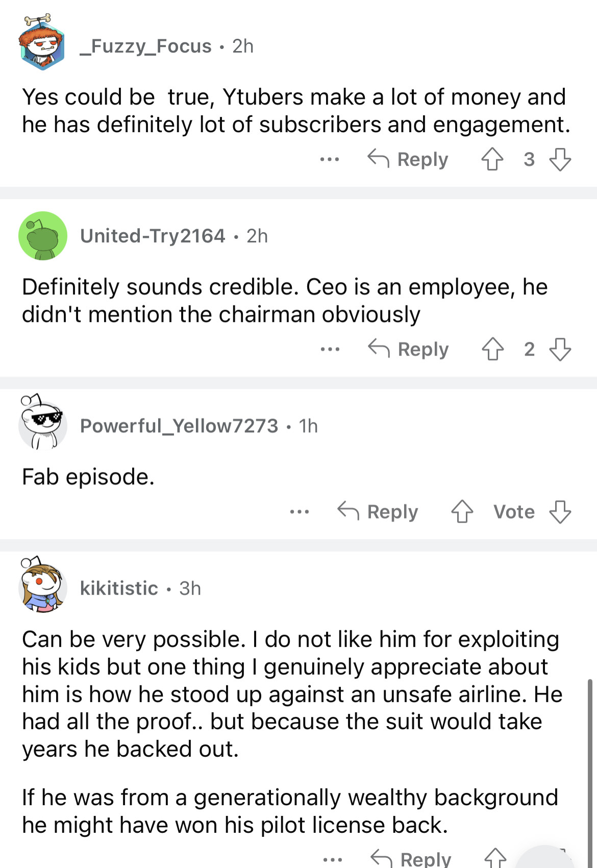Open more options on United-Try2164's comment
Image resolution: width=597 pixels, height=868 pixels.
(x=330, y=349)
